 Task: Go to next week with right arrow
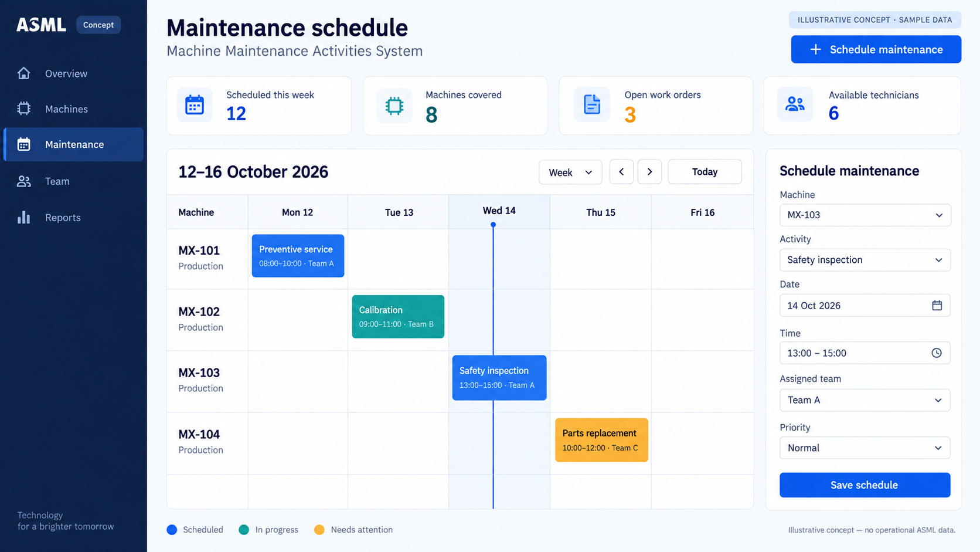coord(649,172)
